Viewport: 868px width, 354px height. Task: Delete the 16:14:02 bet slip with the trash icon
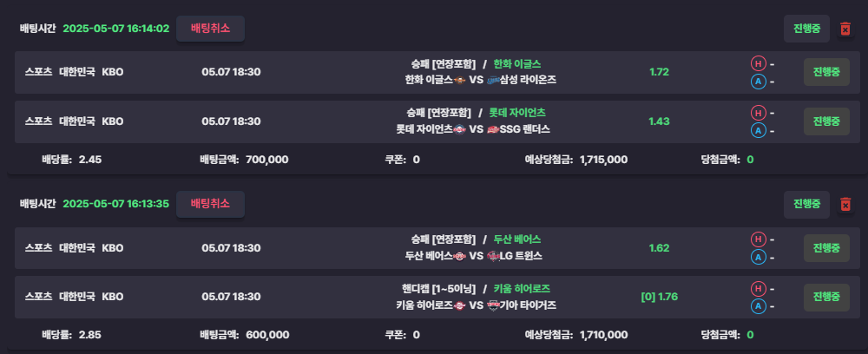[845, 29]
